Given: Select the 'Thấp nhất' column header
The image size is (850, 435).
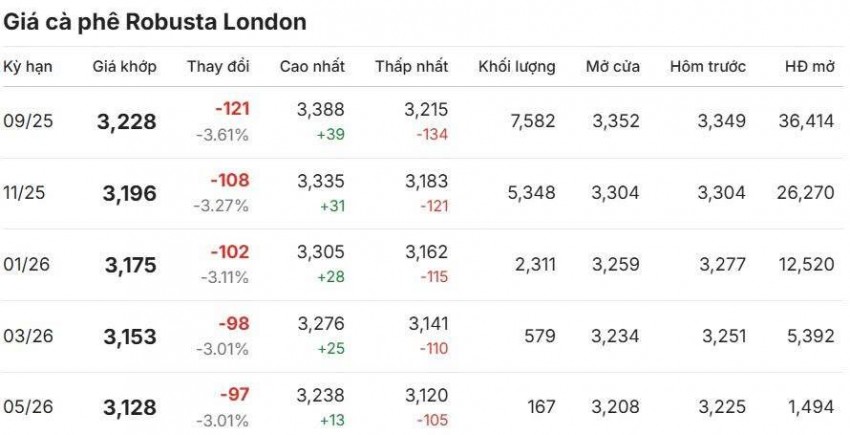Looking at the screenshot, I should [x=412, y=67].
